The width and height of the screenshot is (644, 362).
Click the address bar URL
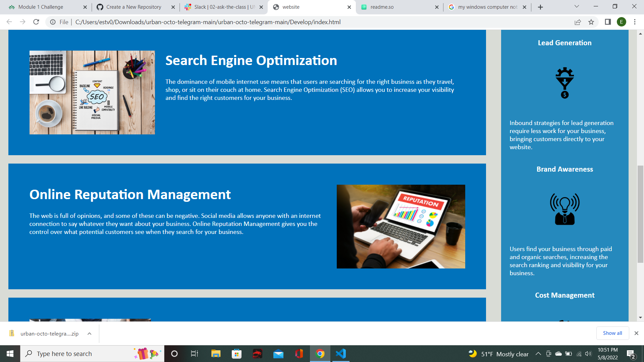click(208, 22)
